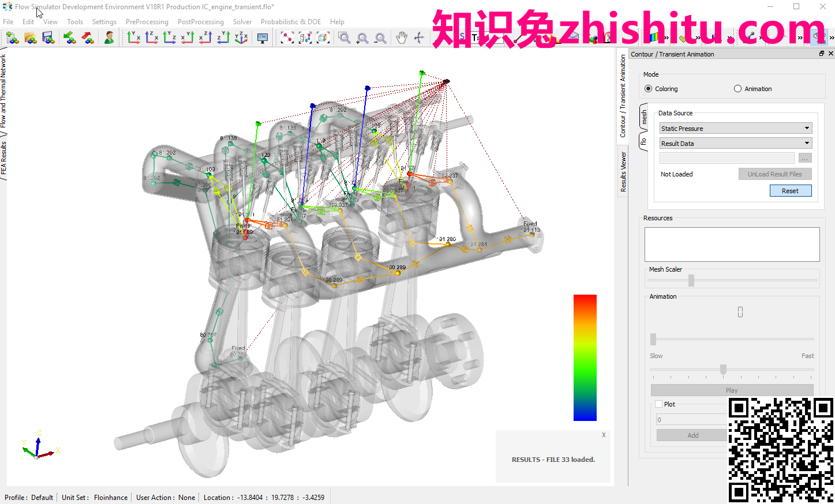This screenshot has height=504, width=835.
Task: Open the Tools menu
Action: 75,22
